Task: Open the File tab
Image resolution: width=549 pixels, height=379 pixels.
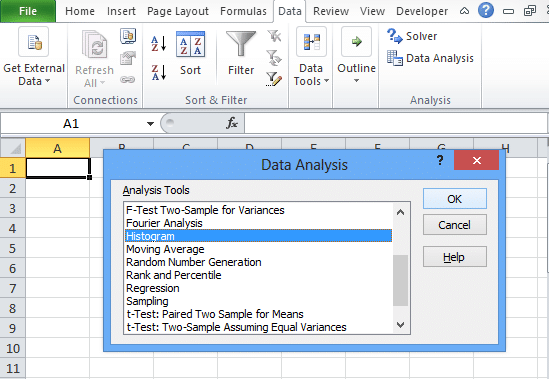Action: 28,11
